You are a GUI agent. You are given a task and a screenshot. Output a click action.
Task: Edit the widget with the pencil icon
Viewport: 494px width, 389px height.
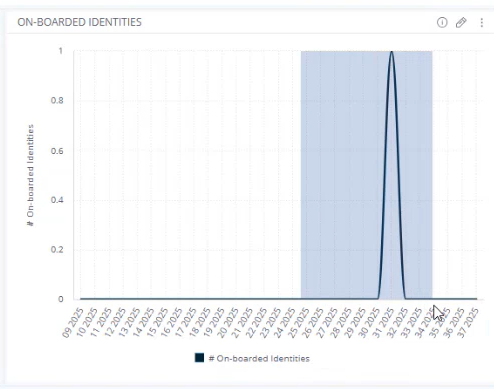pos(461,22)
